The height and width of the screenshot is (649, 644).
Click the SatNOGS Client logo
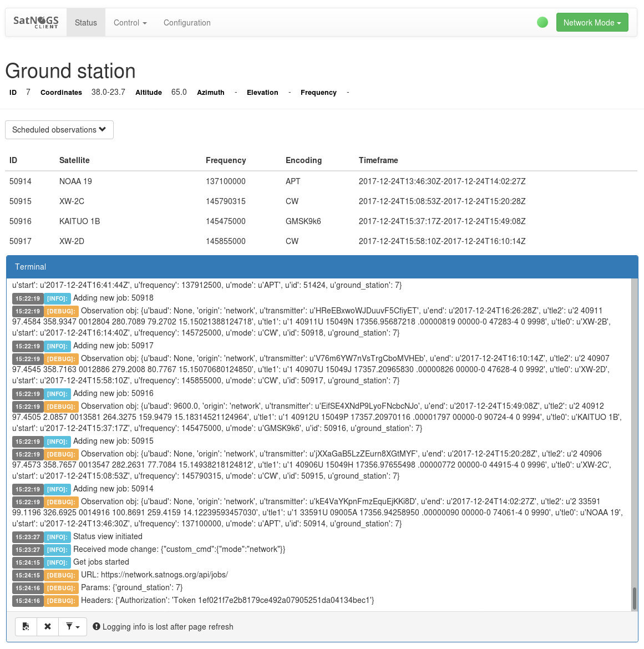pos(36,22)
